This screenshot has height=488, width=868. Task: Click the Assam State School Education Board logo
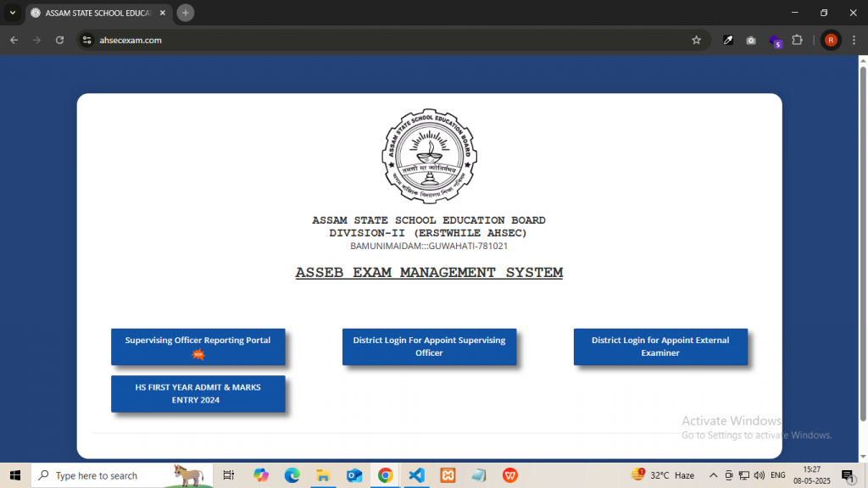(x=429, y=156)
